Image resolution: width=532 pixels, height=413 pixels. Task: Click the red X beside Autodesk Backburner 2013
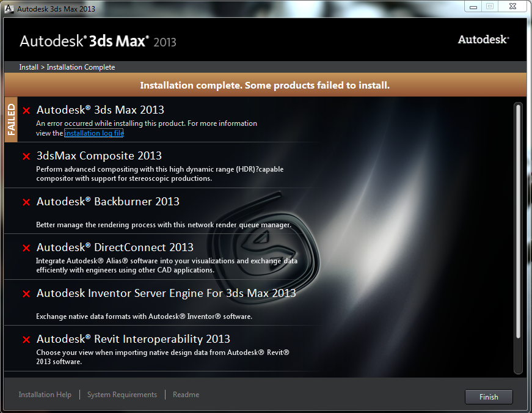tap(25, 202)
